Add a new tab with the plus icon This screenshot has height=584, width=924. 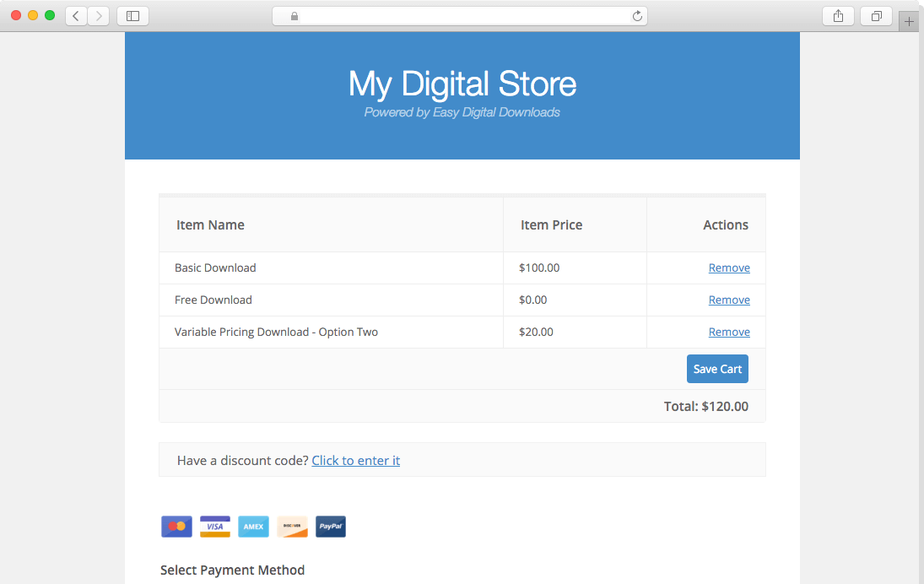click(x=909, y=22)
